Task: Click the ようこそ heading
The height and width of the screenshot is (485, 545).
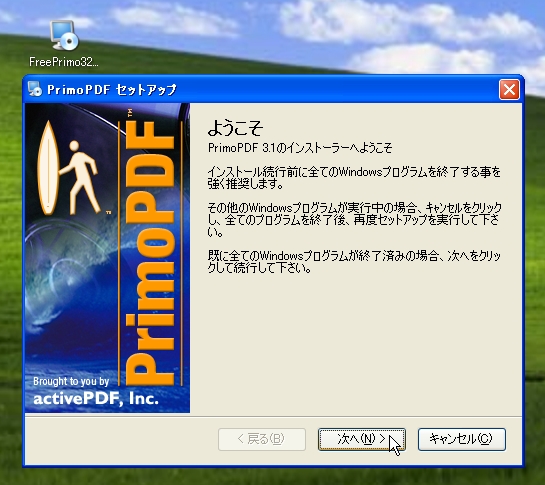Action: 235,128
